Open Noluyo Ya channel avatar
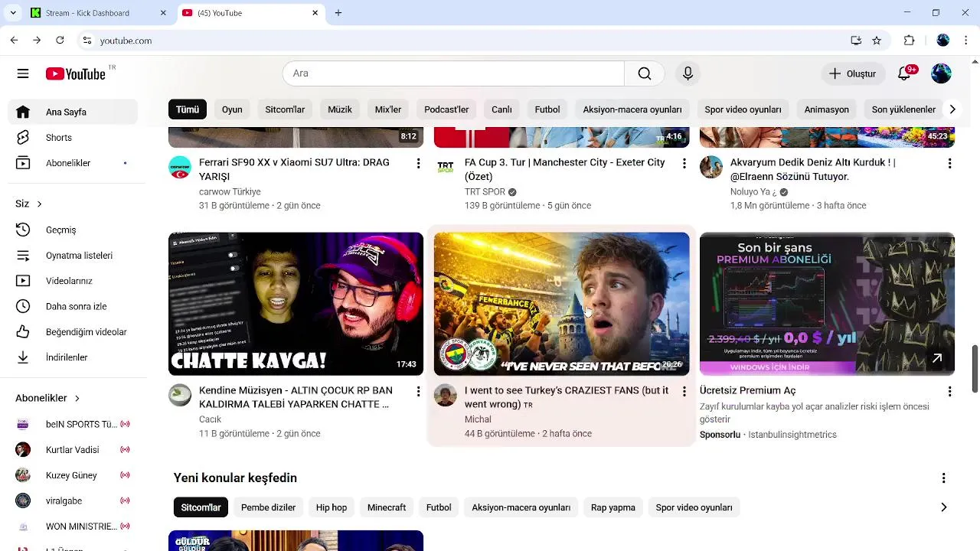The image size is (980, 551). (711, 167)
